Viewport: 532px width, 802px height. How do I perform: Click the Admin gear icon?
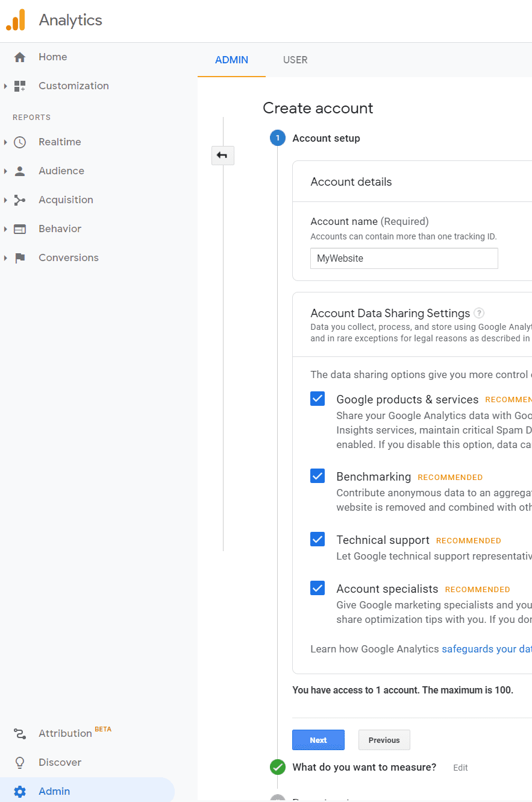[x=20, y=792]
